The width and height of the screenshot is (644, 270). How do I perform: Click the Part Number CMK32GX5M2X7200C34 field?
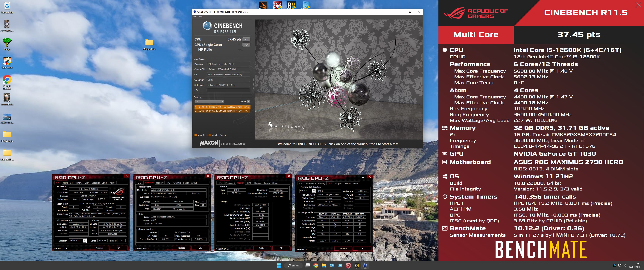[329, 205]
